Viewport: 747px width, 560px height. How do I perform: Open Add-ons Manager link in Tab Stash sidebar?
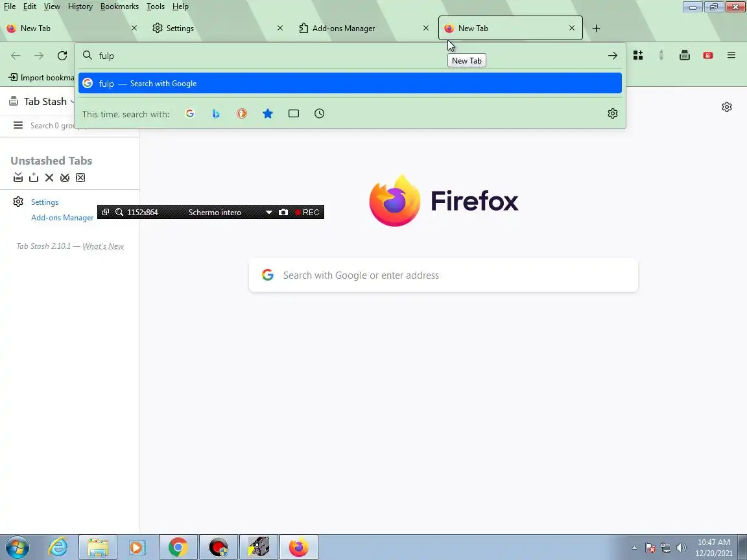point(62,218)
